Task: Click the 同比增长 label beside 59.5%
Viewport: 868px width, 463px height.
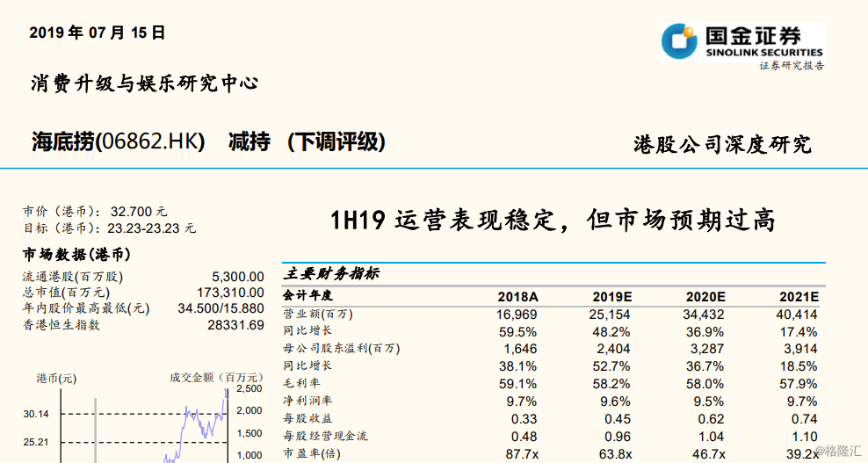Action: (x=307, y=331)
